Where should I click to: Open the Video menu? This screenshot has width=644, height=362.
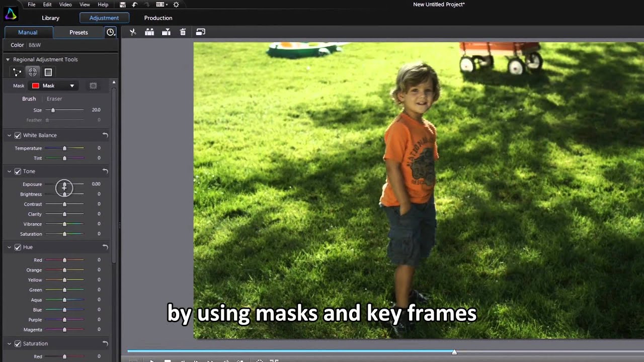[x=65, y=5]
